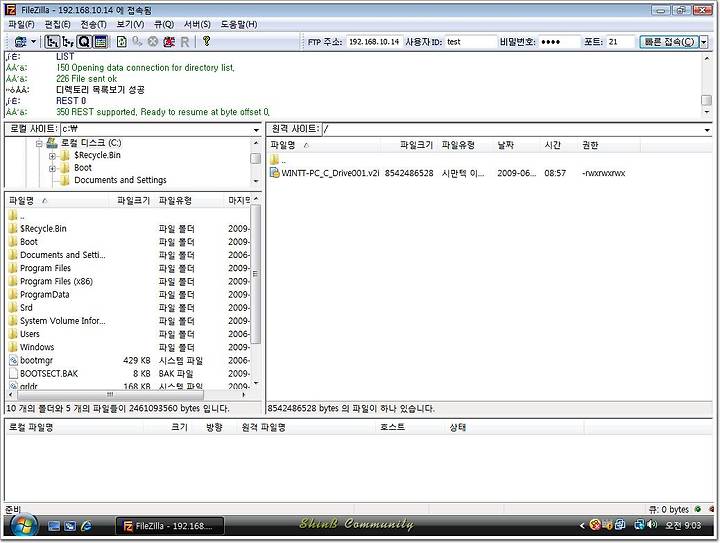Collapse the 로컬 디스크 (C:) tree node
Viewport: 720px width, 543px height.
39,143
